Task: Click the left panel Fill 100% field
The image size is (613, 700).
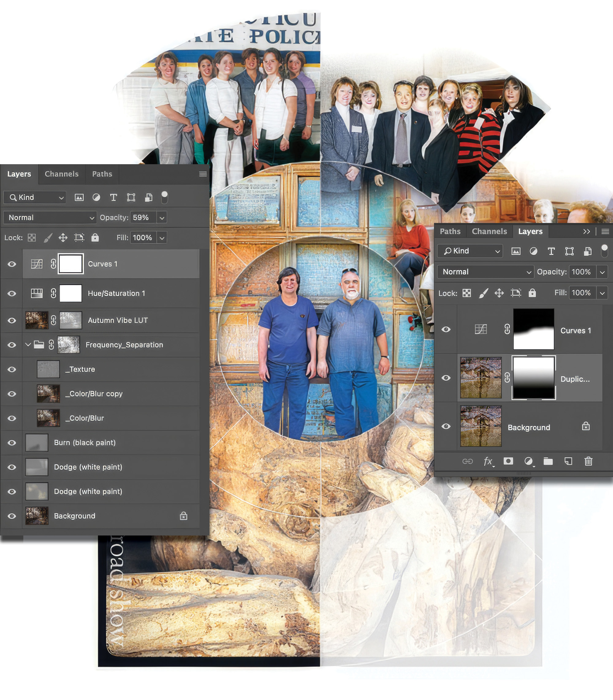Action: tap(143, 238)
